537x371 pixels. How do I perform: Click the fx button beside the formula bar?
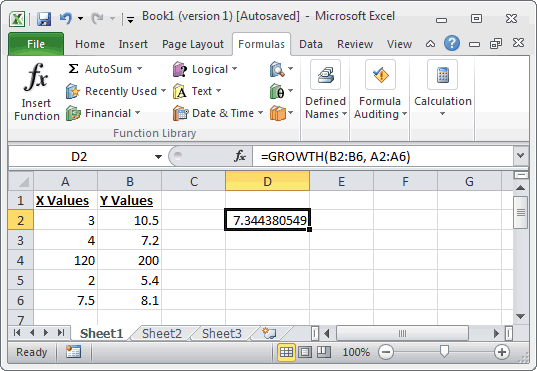[x=240, y=156]
